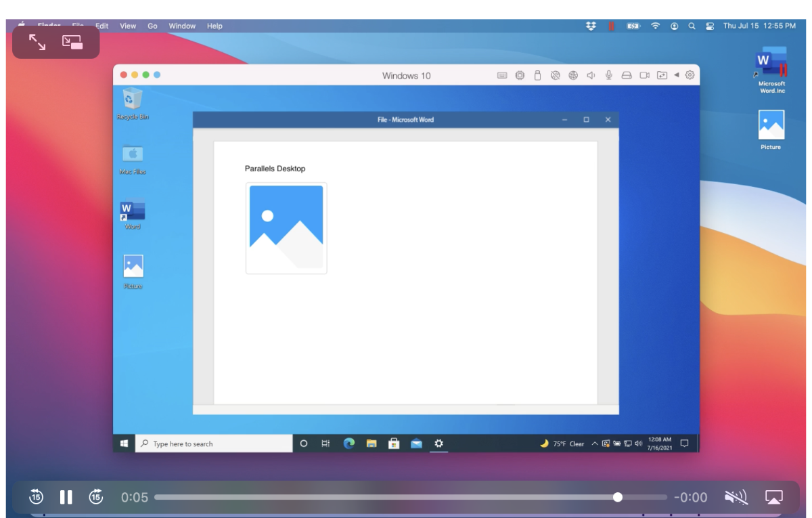Image resolution: width=812 pixels, height=518 pixels.
Task: Click the inserted image in Word document
Action: [x=286, y=228]
